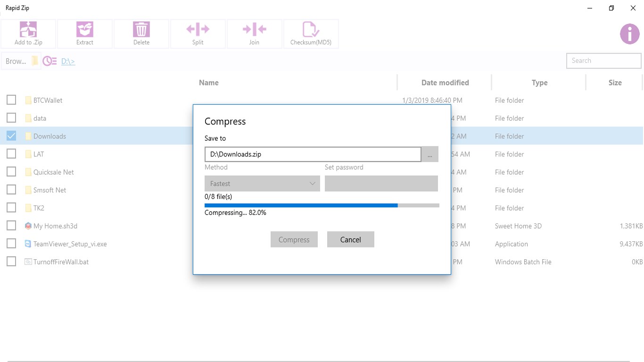The image size is (644, 362).
Task: Click the ... browse destination button
Action: 429,154
